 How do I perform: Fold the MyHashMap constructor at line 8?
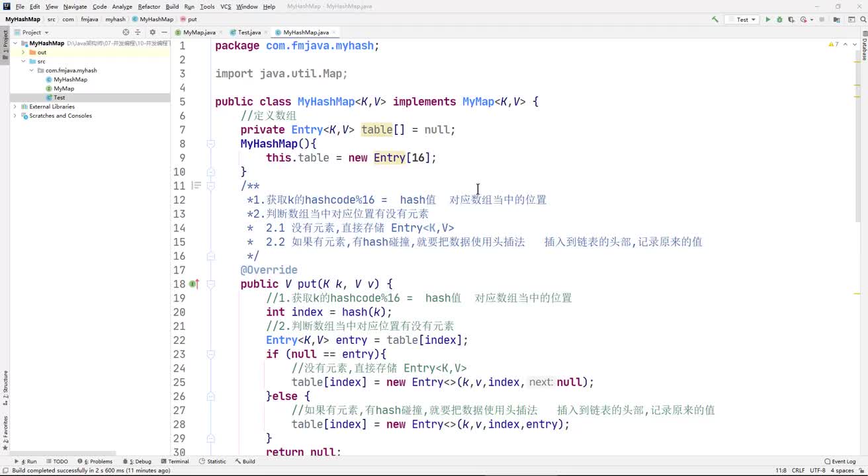point(210,144)
